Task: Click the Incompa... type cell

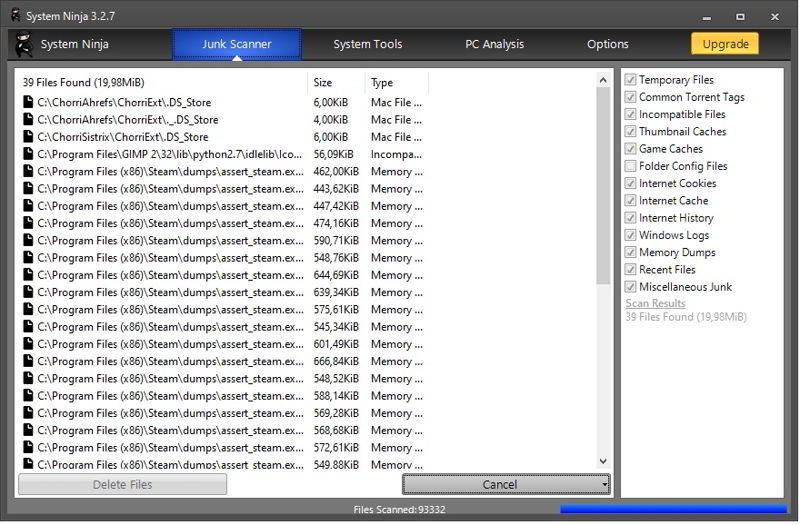Action: click(x=396, y=154)
